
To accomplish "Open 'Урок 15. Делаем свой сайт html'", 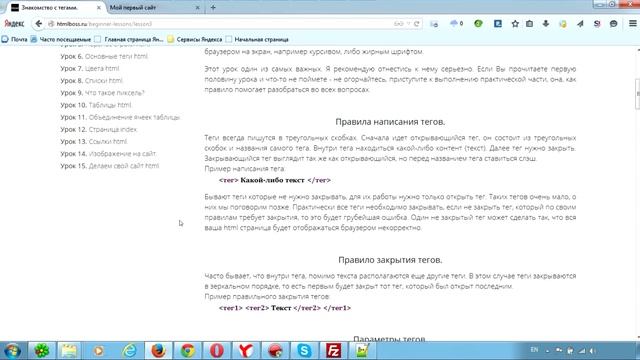I will (110, 166).
